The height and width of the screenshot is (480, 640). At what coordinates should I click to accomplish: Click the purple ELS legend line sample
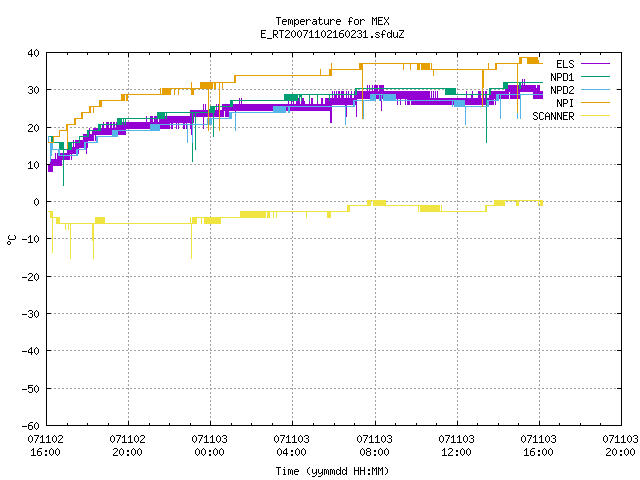tap(595, 64)
